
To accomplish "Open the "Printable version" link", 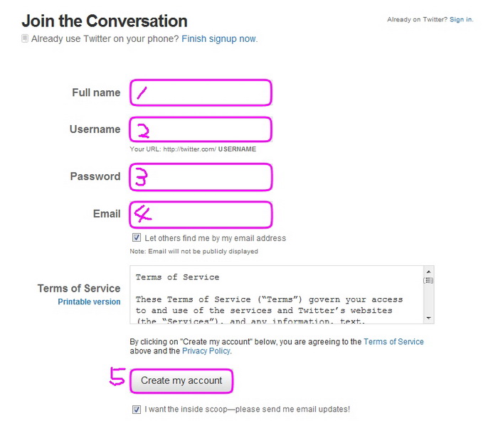I will coord(89,302).
